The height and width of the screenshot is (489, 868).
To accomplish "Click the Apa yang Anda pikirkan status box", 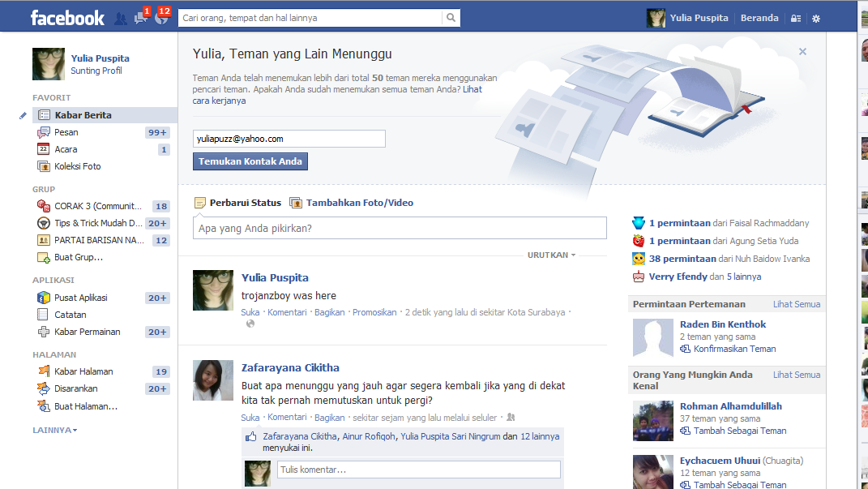I will tap(400, 228).
